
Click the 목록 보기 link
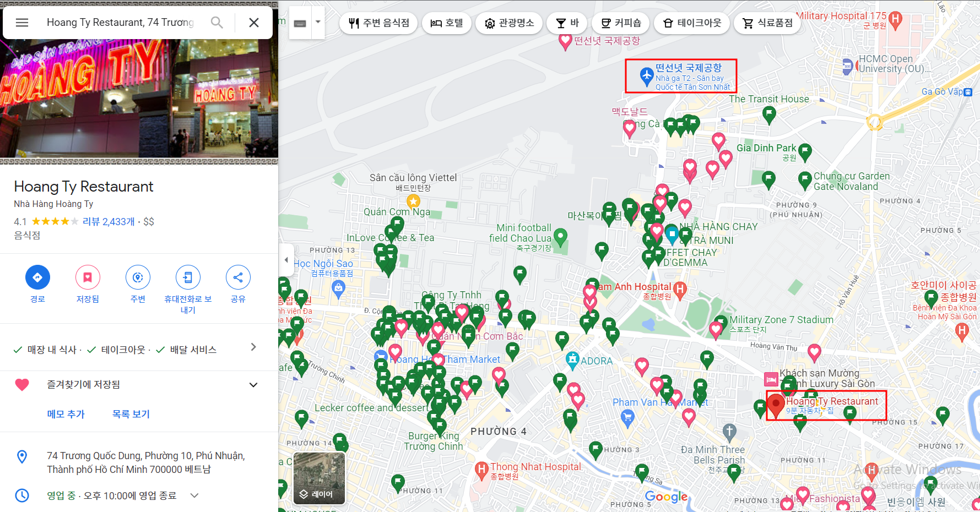point(131,414)
